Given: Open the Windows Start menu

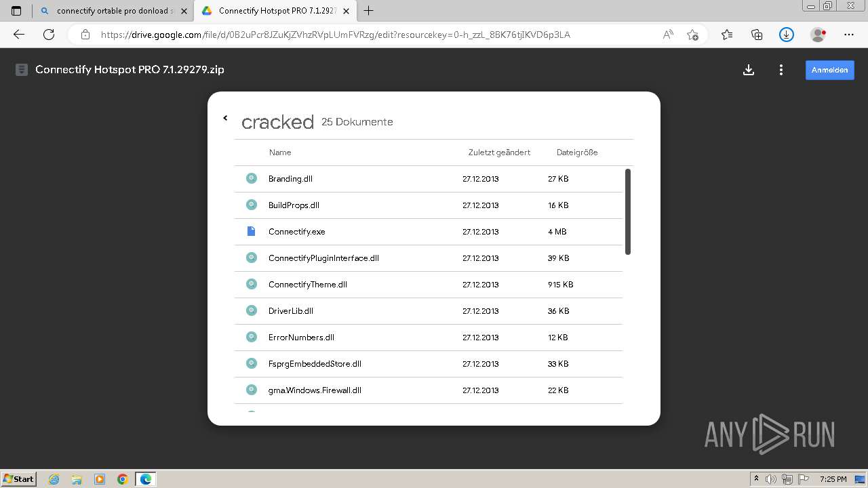Looking at the screenshot, I should coord(18,479).
